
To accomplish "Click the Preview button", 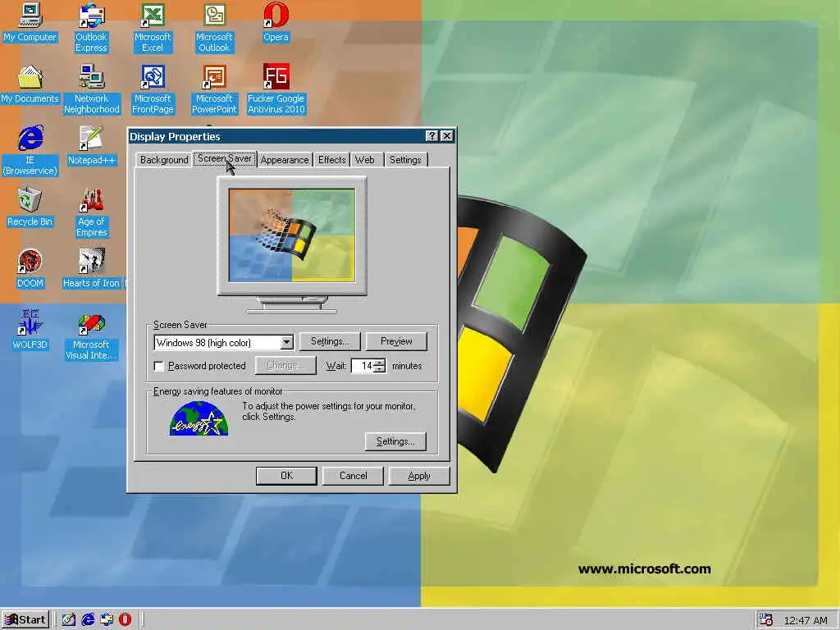I will tap(396, 341).
